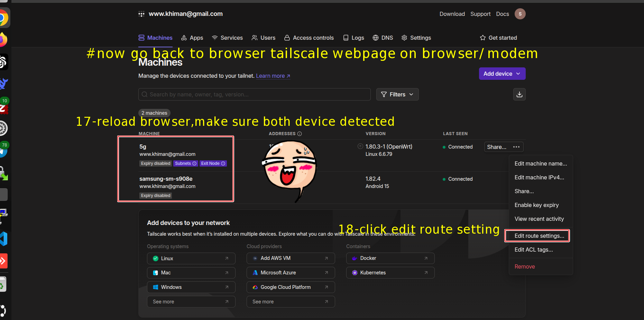Click the 2 machines count badge
Viewport: 644px width, 320px height.
[154, 113]
